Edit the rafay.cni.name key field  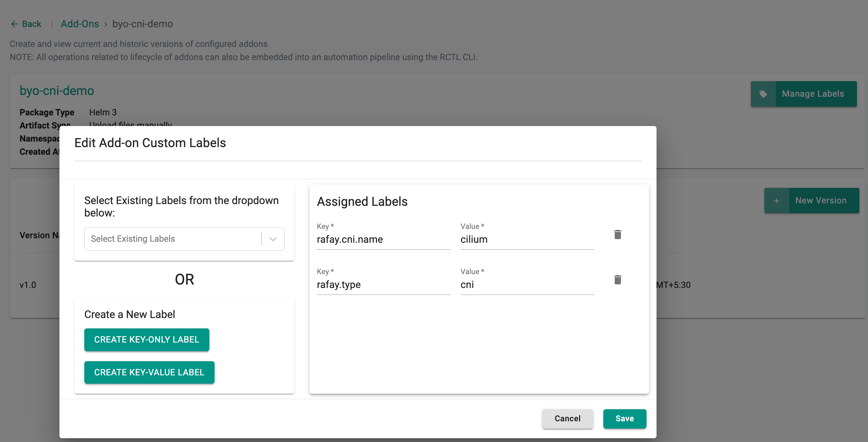[x=383, y=239]
